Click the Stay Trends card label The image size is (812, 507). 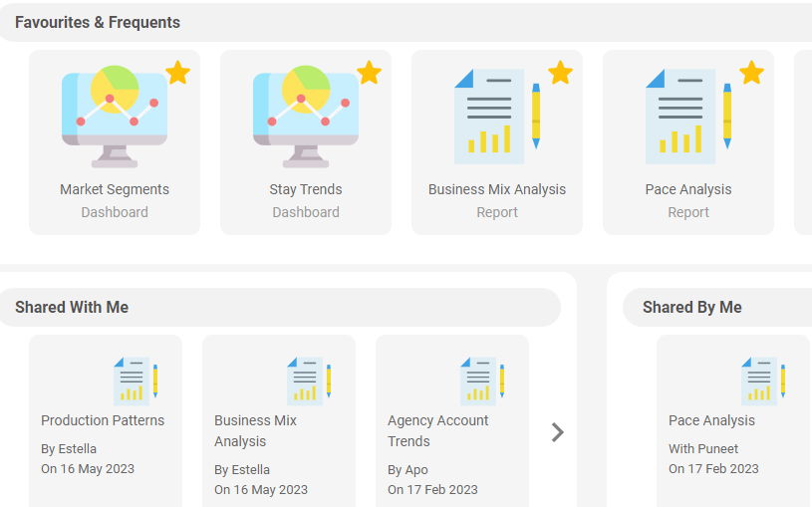[x=306, y=189]
